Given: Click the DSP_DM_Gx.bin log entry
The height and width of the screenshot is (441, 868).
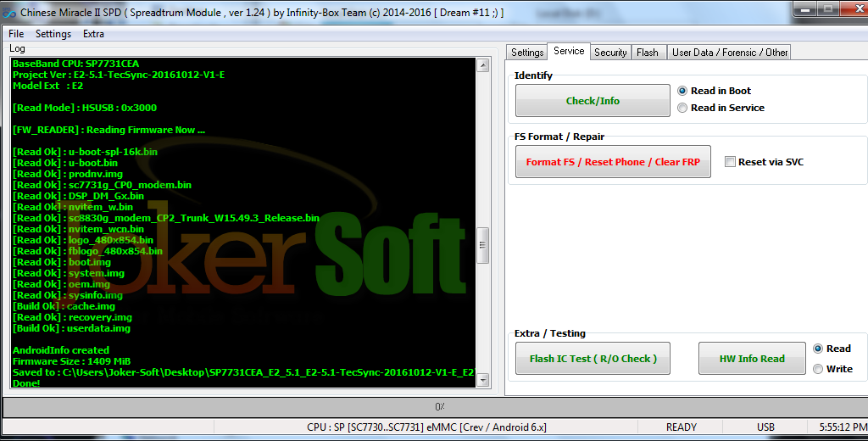Looking at the screenshot, I should coord(78,196).
